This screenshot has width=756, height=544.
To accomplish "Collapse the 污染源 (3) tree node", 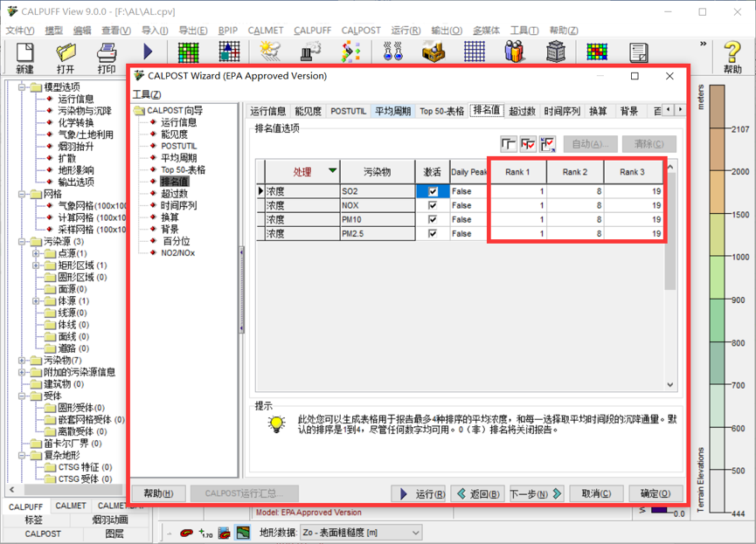I will click(22, 241).
